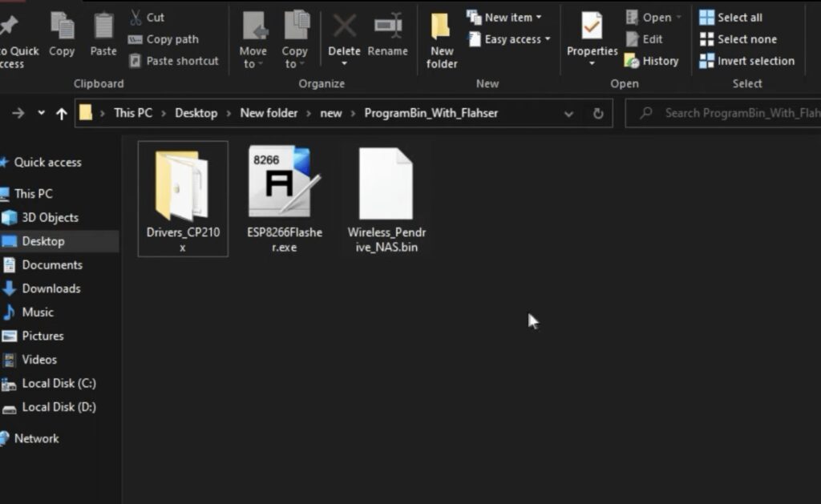Navigate to New folder breadcrumb
Image resolution: width=821 pixels, height=504 pixels.
[269, 113]
